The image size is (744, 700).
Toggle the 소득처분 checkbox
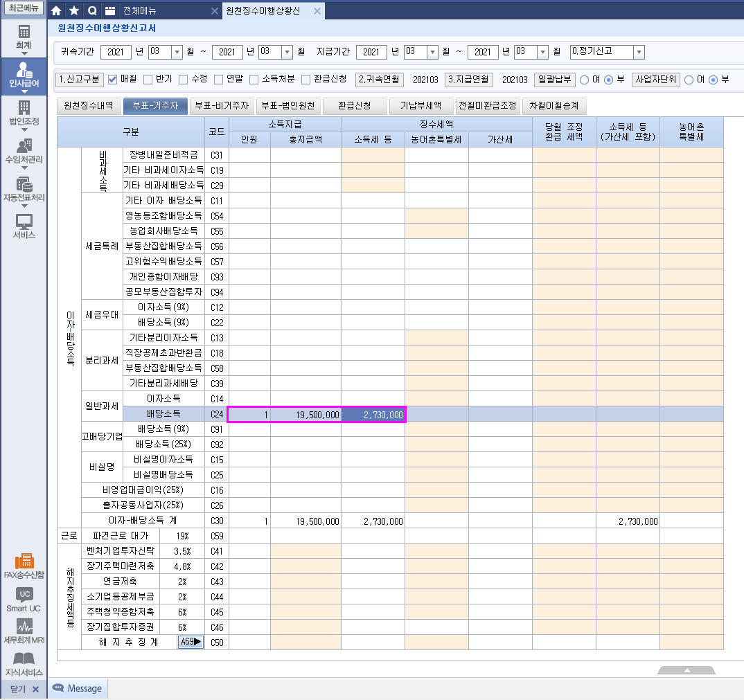254,79
